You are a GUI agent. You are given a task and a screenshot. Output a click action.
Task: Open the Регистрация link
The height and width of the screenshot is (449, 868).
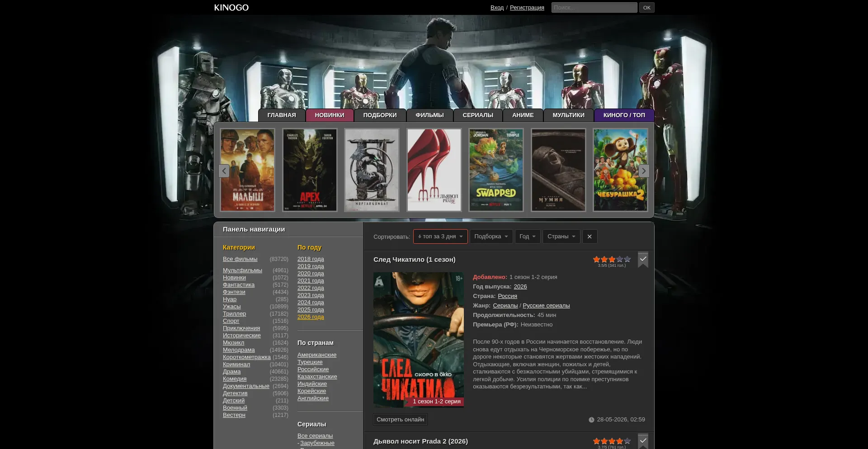(527, 8)
